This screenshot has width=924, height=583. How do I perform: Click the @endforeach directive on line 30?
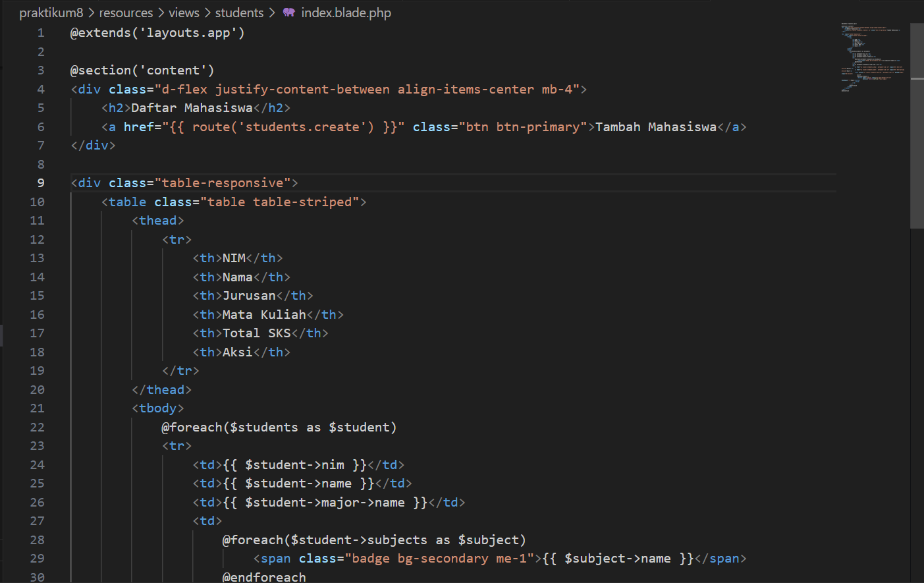264,577
